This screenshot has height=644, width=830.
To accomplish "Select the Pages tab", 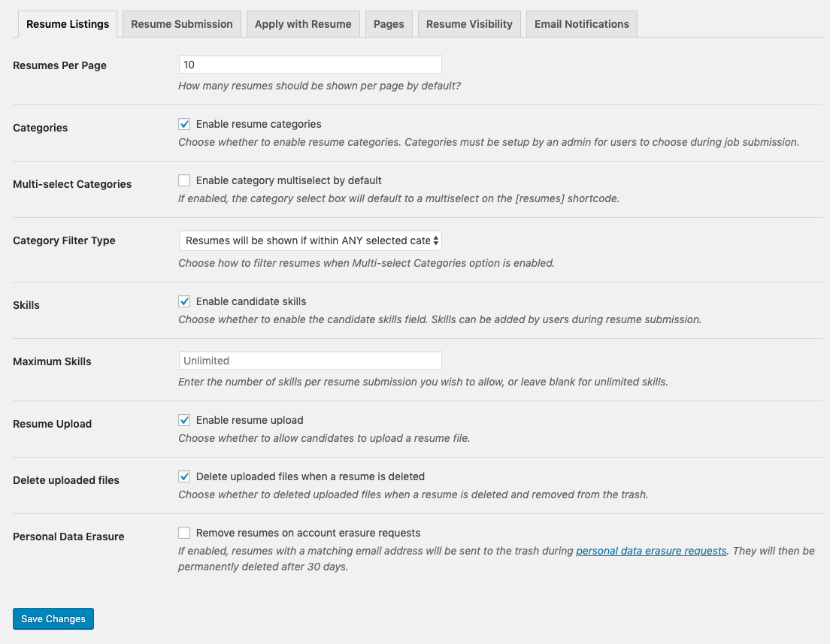I will (389, 24).
